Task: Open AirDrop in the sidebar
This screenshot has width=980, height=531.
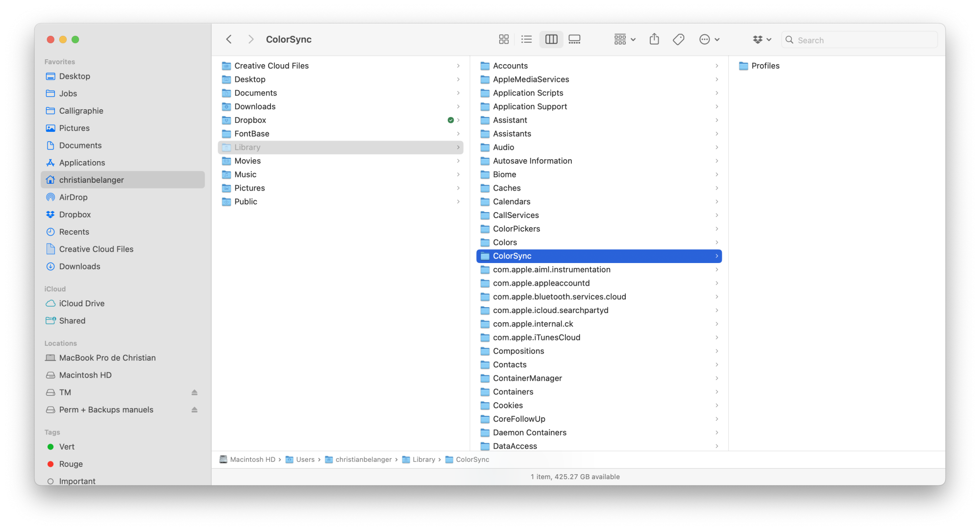Action: (73, 197)
